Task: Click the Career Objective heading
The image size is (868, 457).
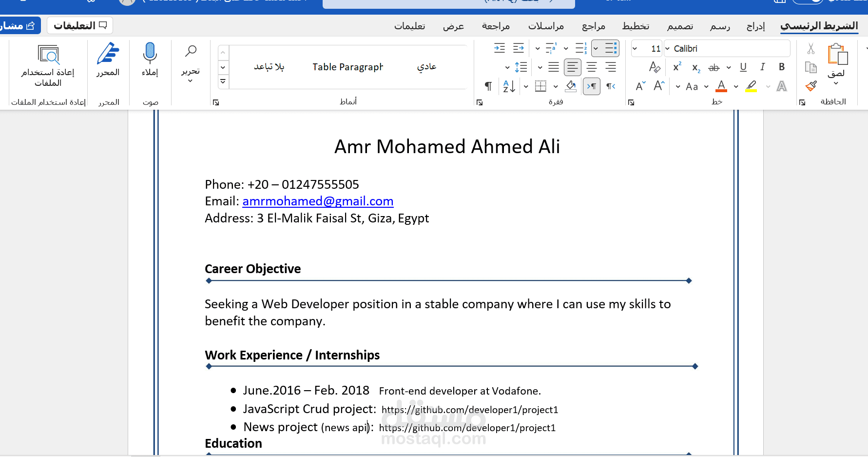Action: [252, 269]
